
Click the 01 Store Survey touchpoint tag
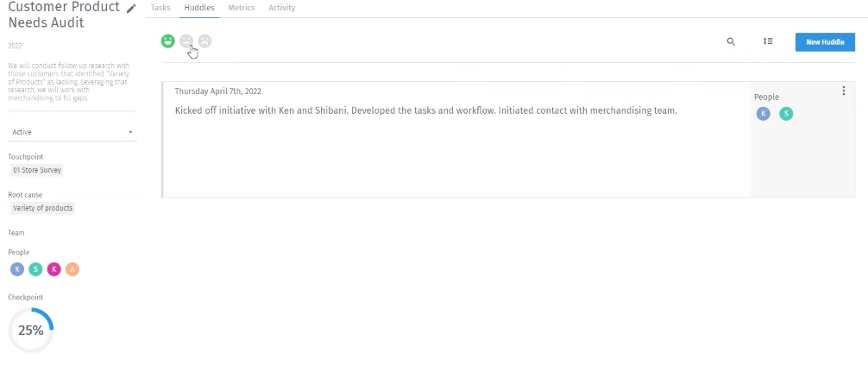[36, 170]
